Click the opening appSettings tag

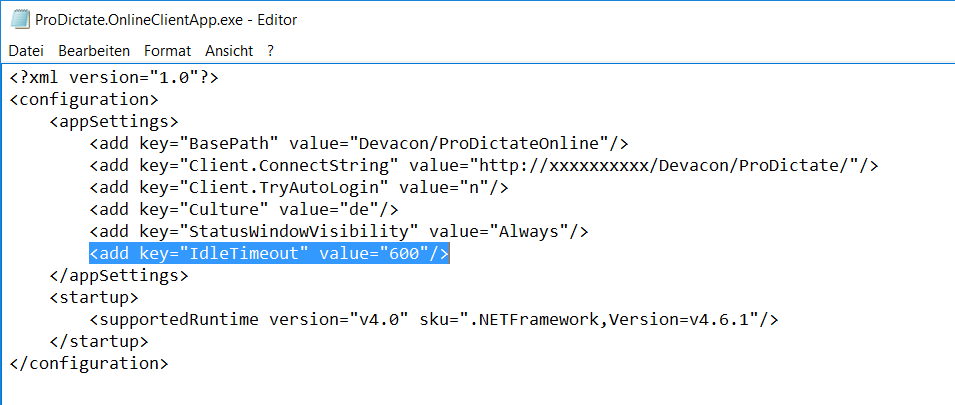click(x=114, y=121)
